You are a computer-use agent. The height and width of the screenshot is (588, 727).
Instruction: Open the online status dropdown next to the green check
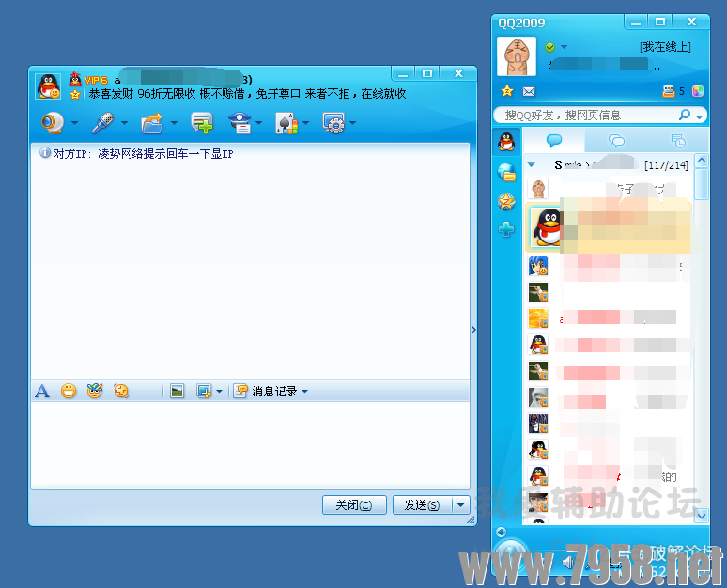564,47
